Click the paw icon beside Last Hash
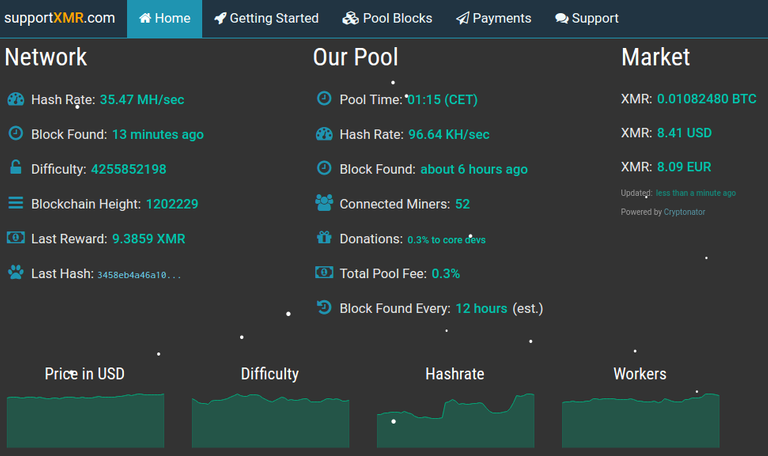The height and width of the screenshot is (456, 768). 16,272
